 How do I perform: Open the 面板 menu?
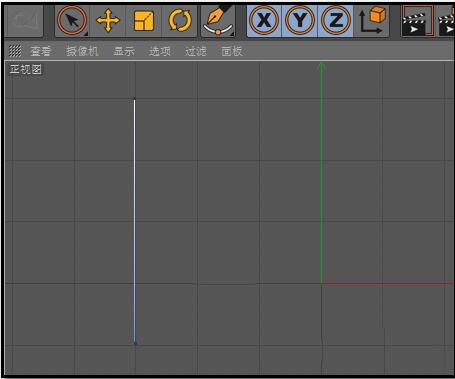pos(232,51)
